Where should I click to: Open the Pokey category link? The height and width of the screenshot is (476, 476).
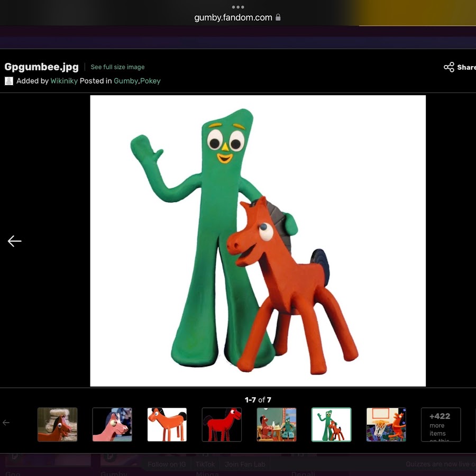(150, 81)
